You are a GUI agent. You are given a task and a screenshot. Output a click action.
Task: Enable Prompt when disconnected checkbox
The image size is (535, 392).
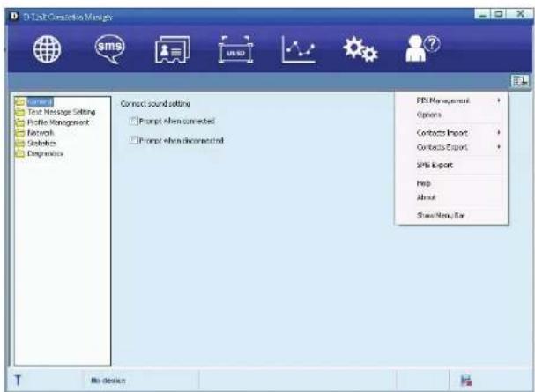click(133, 140)
